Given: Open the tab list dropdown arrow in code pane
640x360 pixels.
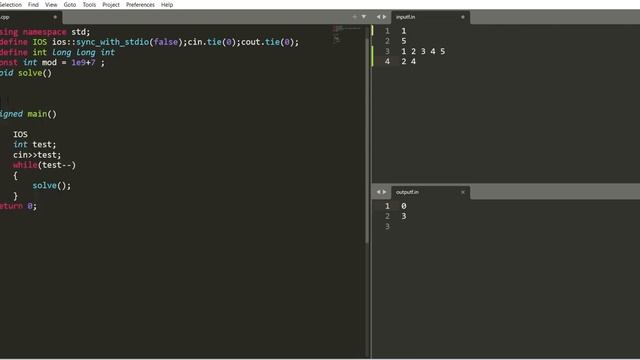Looking at the screenshot, I should tap(364, 17).
